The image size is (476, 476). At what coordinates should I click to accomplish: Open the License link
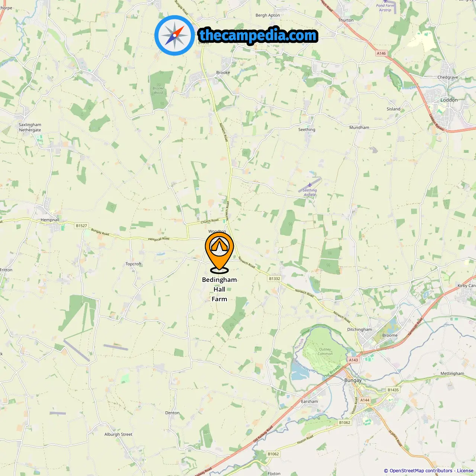[x=465, y=471]
